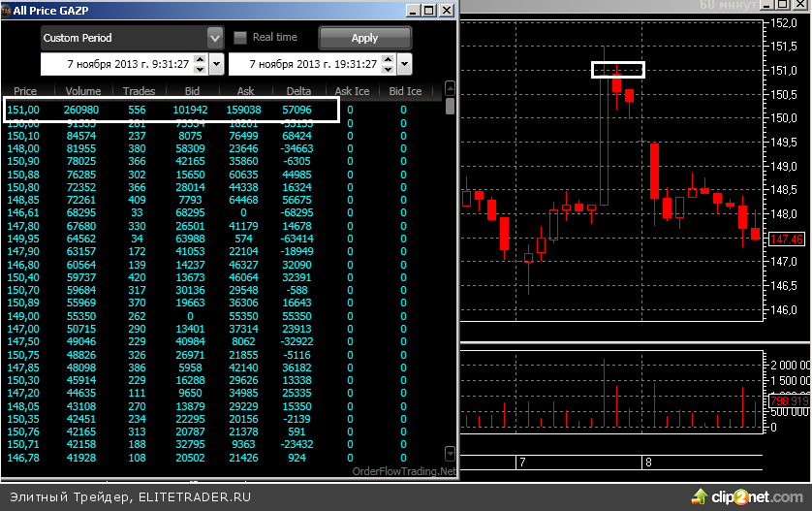The image size is (812, 511).
Task: Sort the table by Volume column header
Action: (x=83, y=91)
